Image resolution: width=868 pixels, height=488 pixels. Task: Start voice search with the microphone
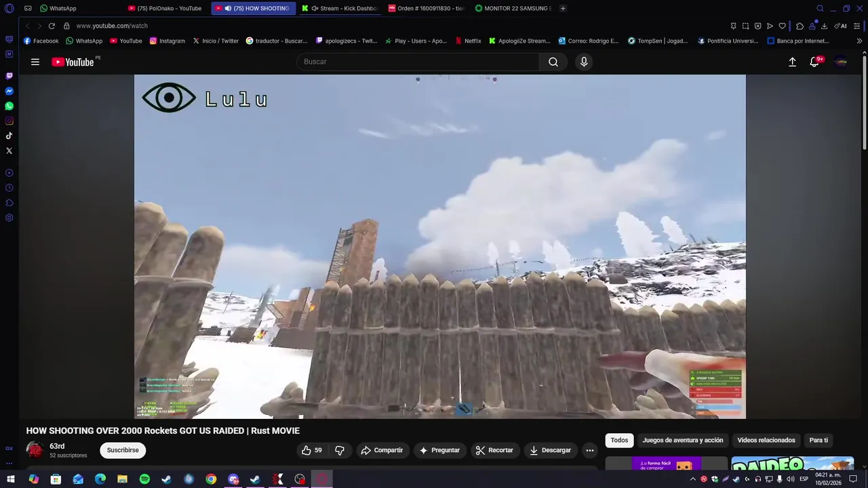584,62
